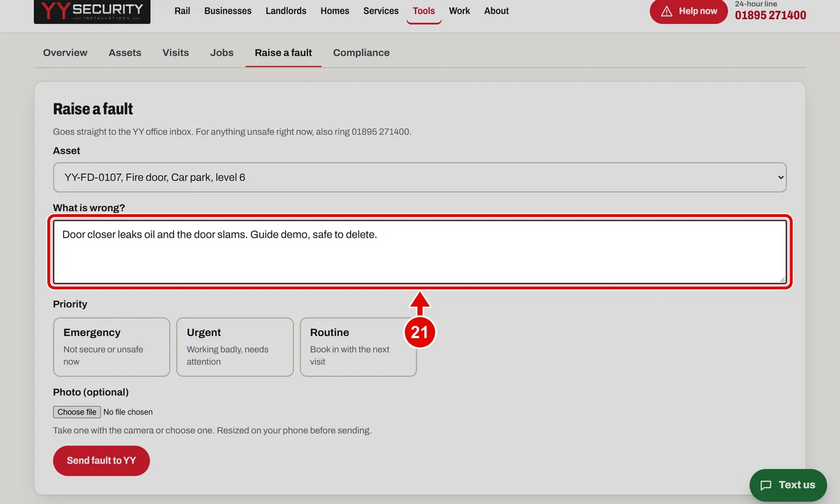Screen dimensions: 840x504
Task: Open the Asset dropdown chevron
Action: (780, 178)
